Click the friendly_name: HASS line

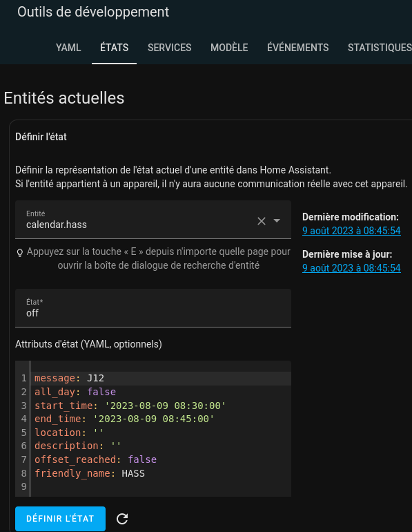tap(162, 473)
